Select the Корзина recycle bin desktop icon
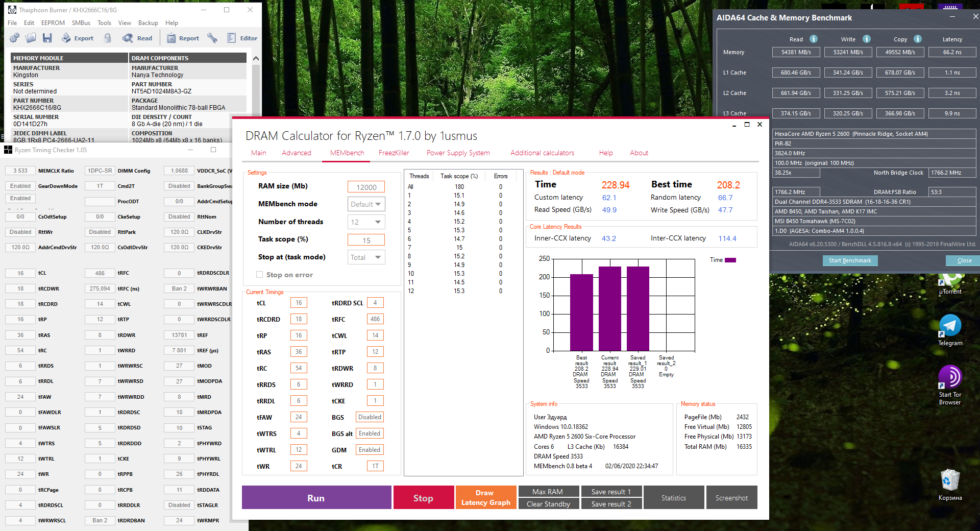980x531 pixels. pyautogui.click(x=950, y=485)
